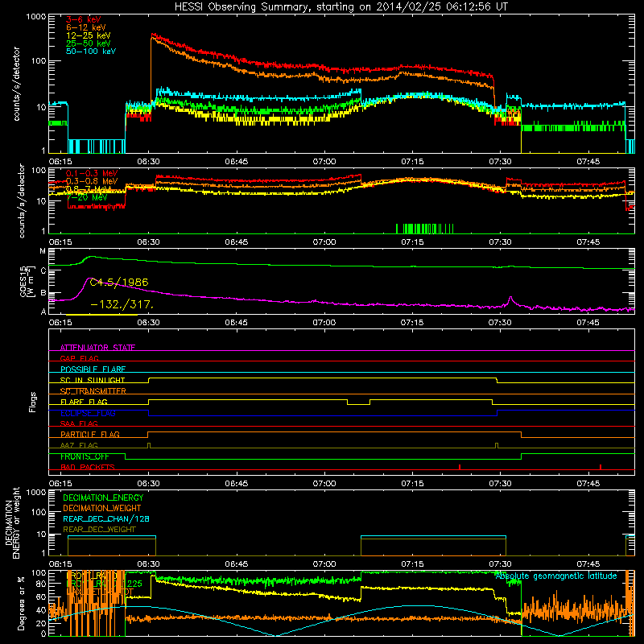
Task: Select the 3-6 keV legend label
Action: [x=83, y=19]
